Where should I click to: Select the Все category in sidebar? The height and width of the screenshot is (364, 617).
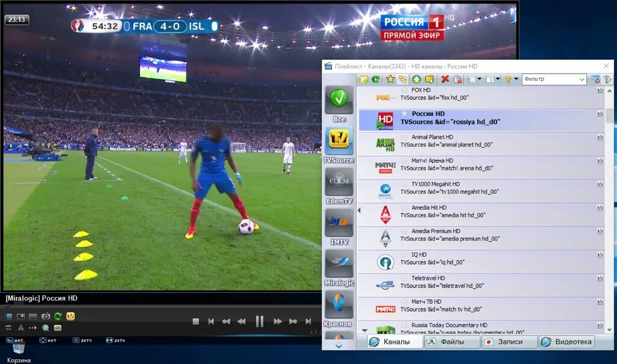[339, 104]
